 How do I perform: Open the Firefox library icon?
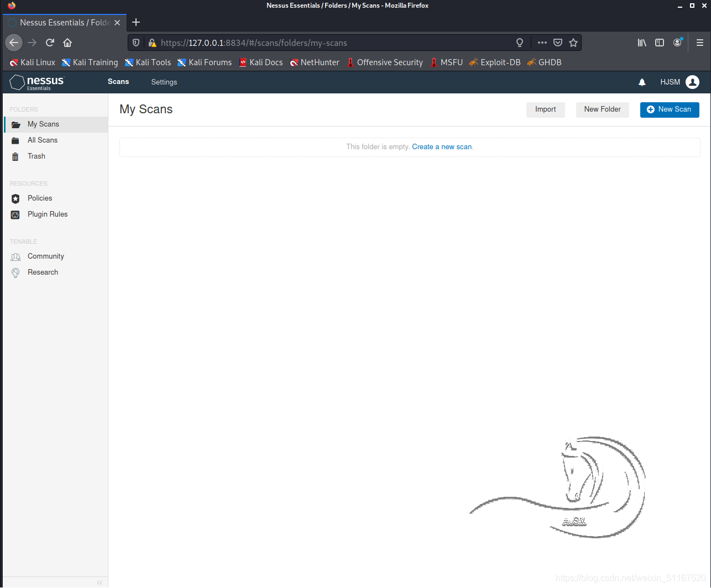point(642,43)
